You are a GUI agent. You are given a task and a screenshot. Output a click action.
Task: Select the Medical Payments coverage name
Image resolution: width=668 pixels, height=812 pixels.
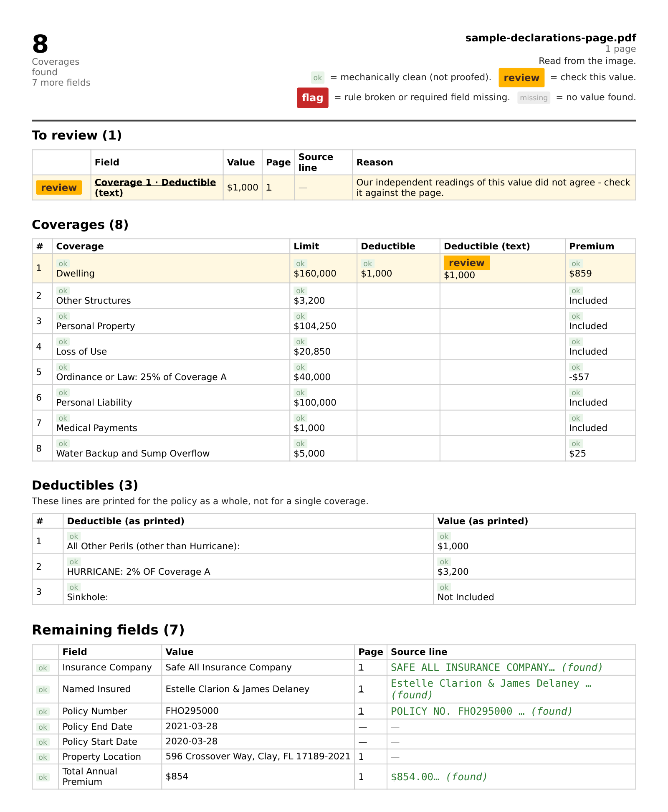click(x=97, y=428)
